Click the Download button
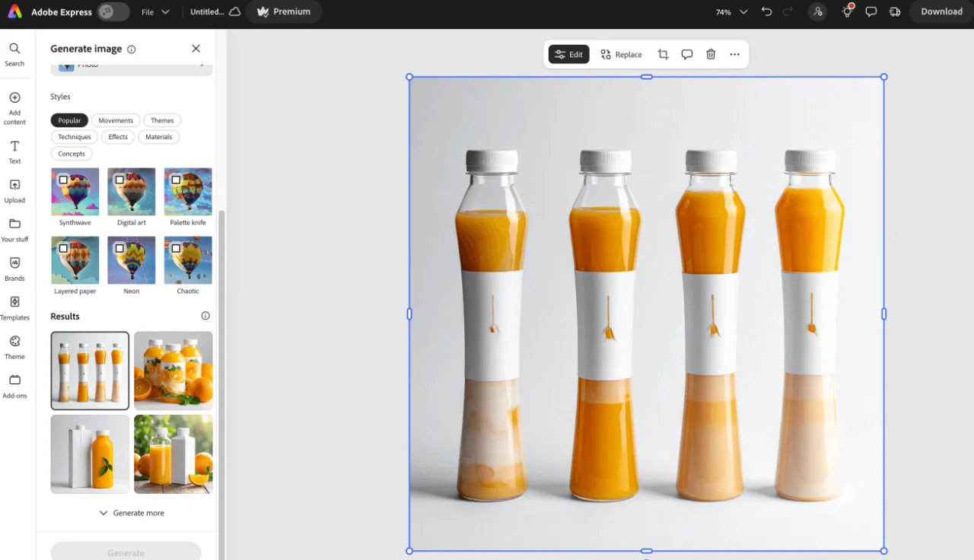Viewport: 974px width, 560px height. (941, 12)
